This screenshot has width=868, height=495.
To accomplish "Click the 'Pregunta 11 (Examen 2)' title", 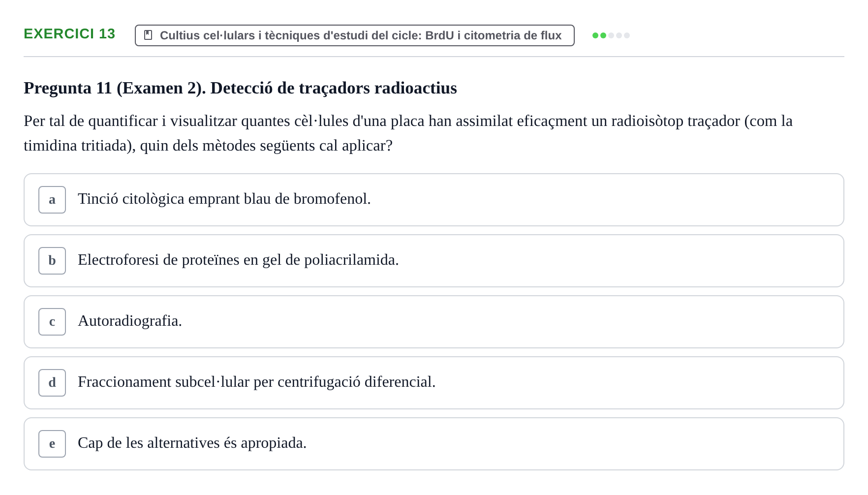I will tap(240, 88).
